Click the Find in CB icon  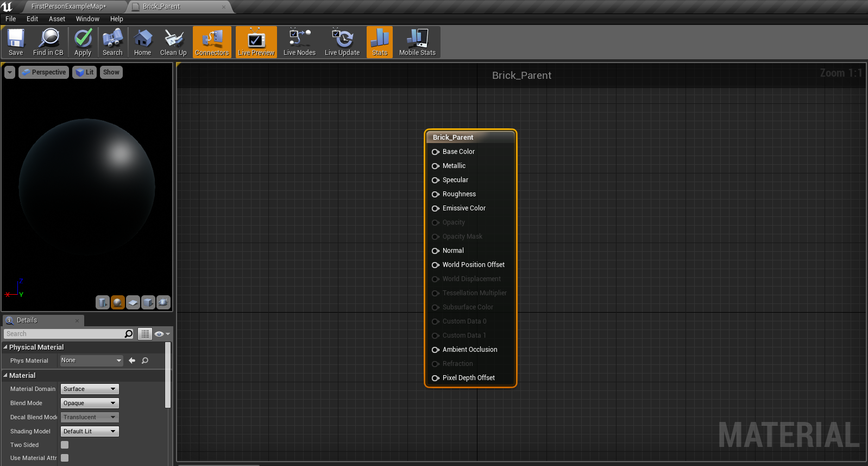(48, 42)
